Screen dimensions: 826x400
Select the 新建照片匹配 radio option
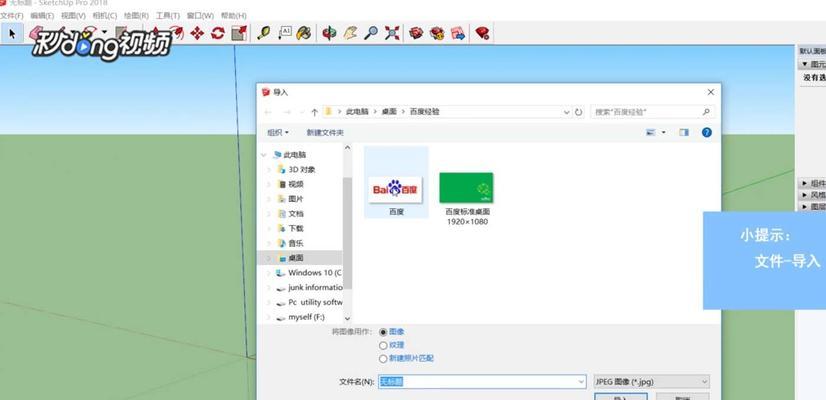383,358
